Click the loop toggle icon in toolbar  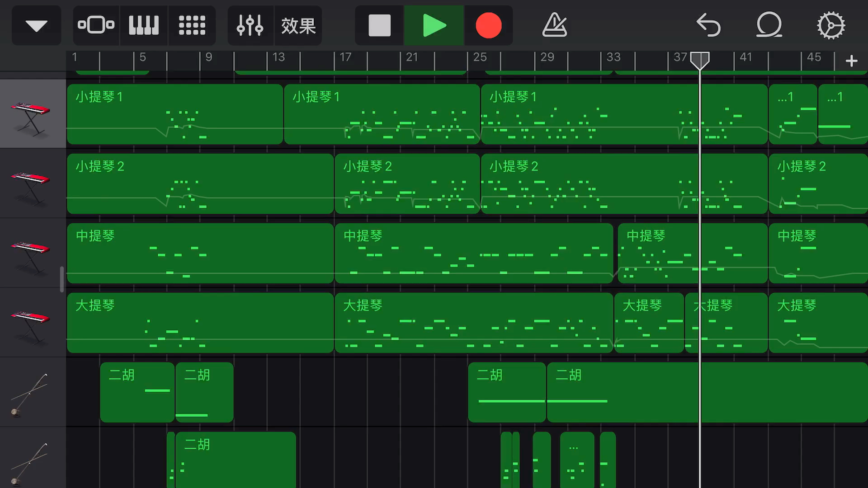769,25
